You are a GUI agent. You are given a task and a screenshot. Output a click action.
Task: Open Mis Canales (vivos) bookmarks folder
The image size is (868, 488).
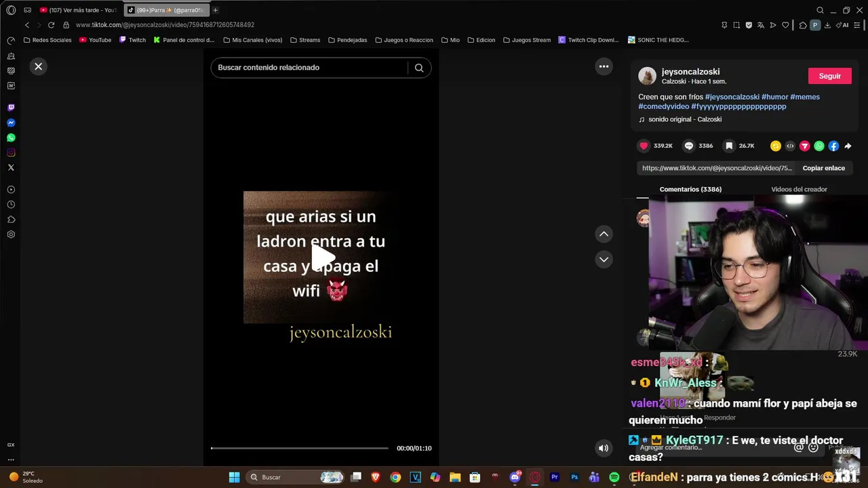(x=252, y=40)
